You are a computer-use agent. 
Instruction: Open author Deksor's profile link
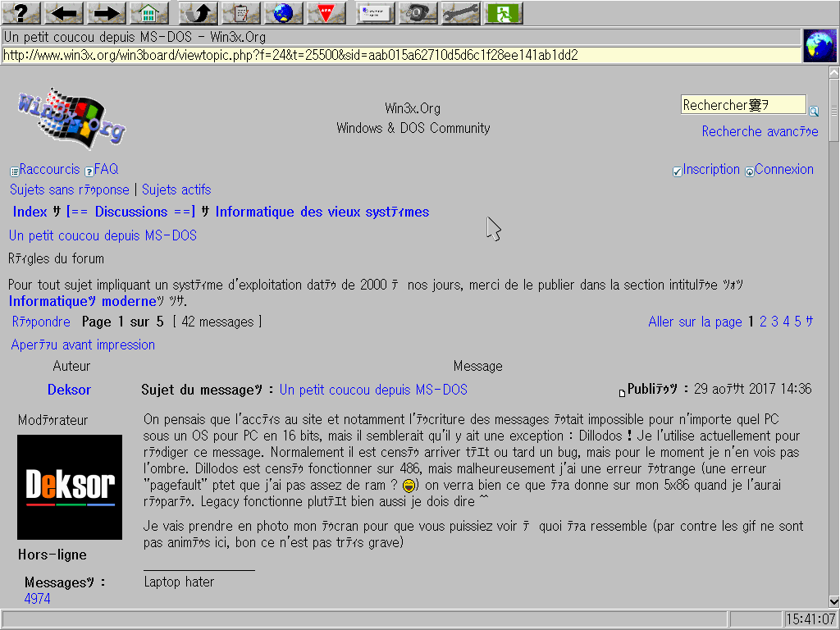(69, 390)
